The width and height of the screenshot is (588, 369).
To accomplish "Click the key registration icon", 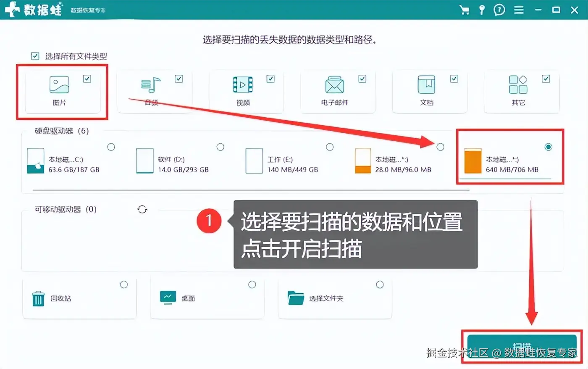I will pyautogui.click(x=482, y=10).
